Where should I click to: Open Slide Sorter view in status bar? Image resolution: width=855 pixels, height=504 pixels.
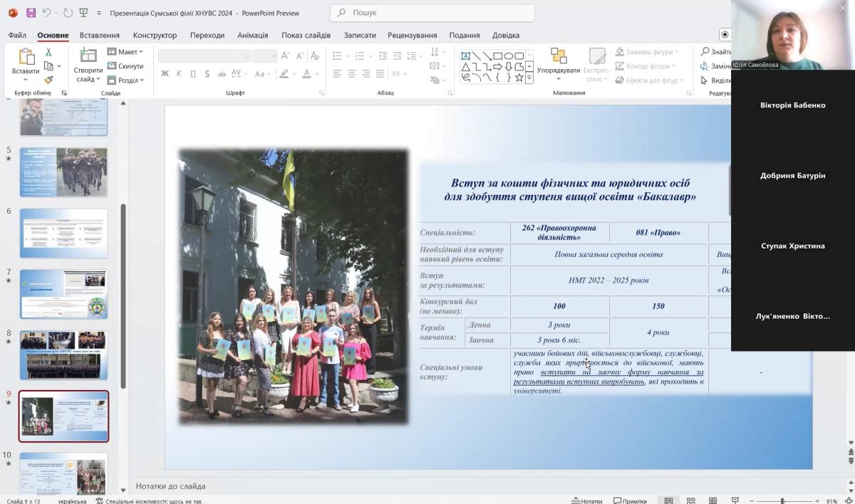click(x=690, y=500)
